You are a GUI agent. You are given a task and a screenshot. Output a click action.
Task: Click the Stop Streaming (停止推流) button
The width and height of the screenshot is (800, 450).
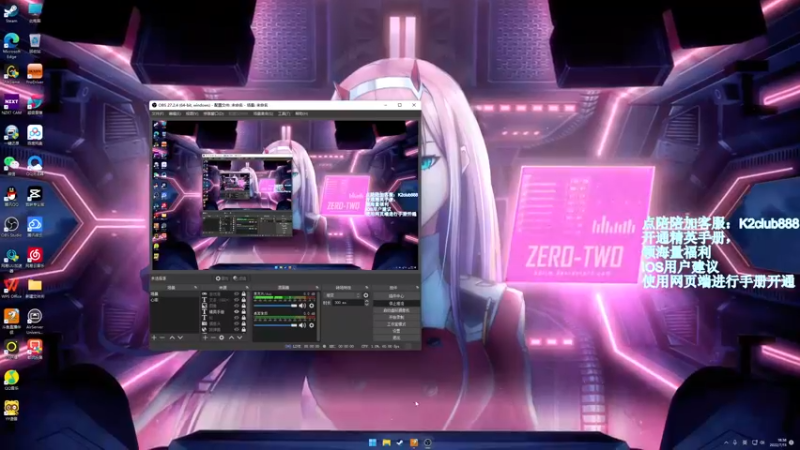coord(396,303)
